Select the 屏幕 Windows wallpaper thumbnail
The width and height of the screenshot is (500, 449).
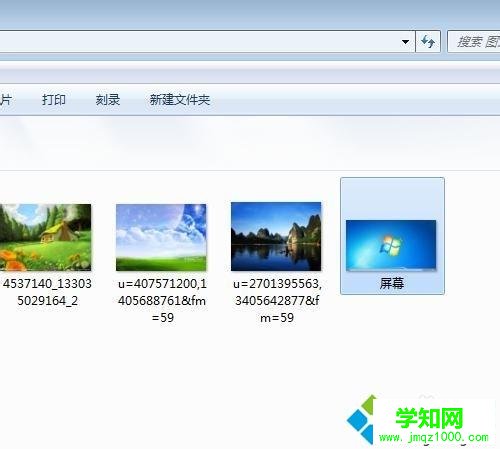pyautogui.click(x=391, y=245)
